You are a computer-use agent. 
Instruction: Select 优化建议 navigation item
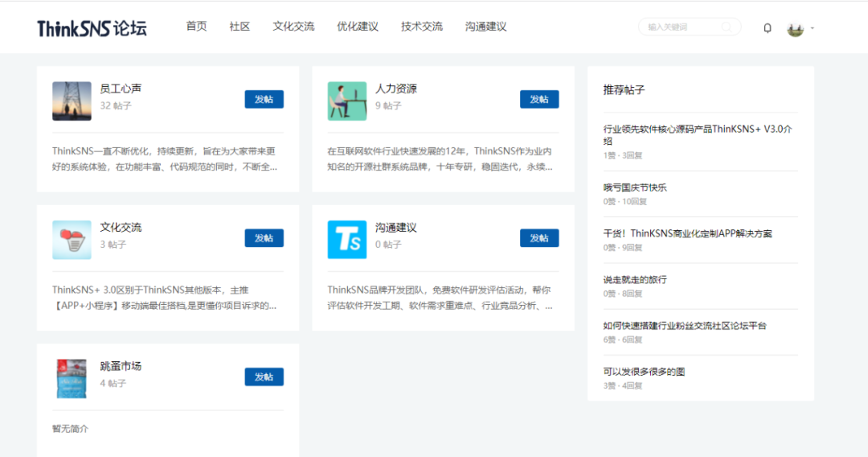pos(358,27)
